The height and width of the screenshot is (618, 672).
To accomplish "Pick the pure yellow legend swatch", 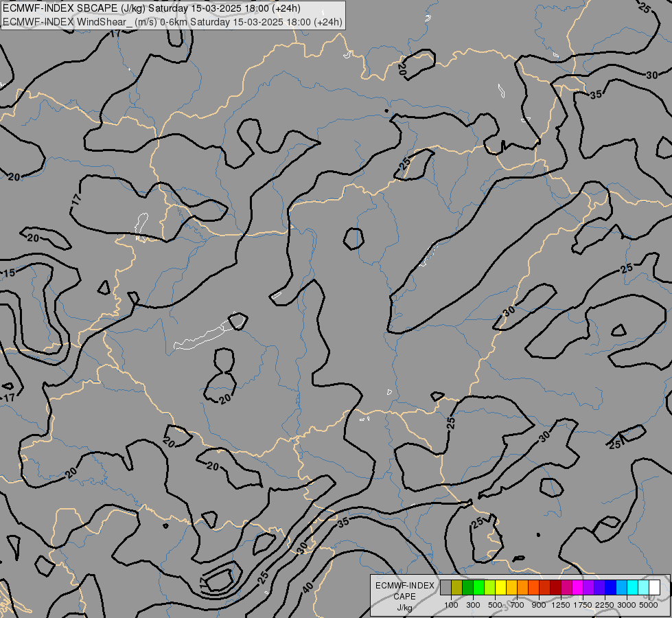I will 500,587.
